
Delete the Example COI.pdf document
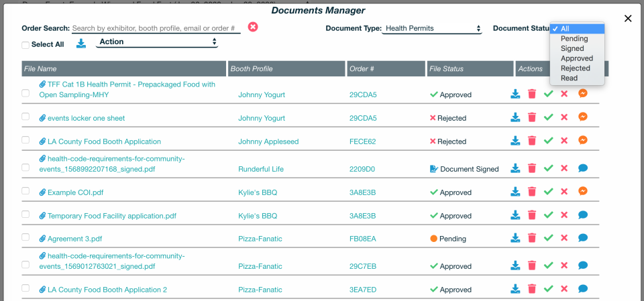coord(532,192)
